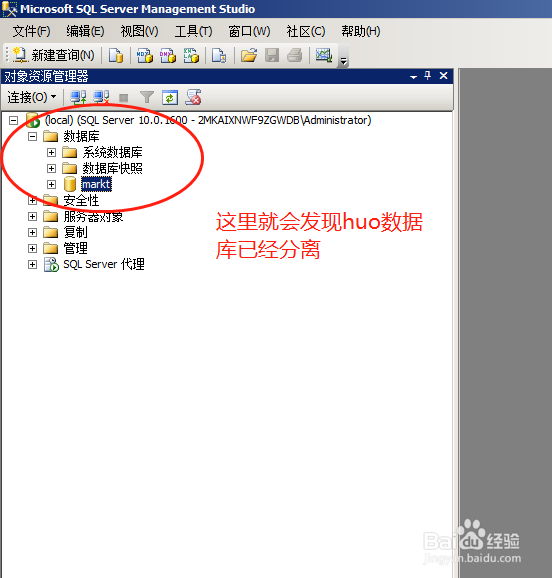Screen dimensions: 552x578
Task: Expand the 复制 folder
Action: 32,232
